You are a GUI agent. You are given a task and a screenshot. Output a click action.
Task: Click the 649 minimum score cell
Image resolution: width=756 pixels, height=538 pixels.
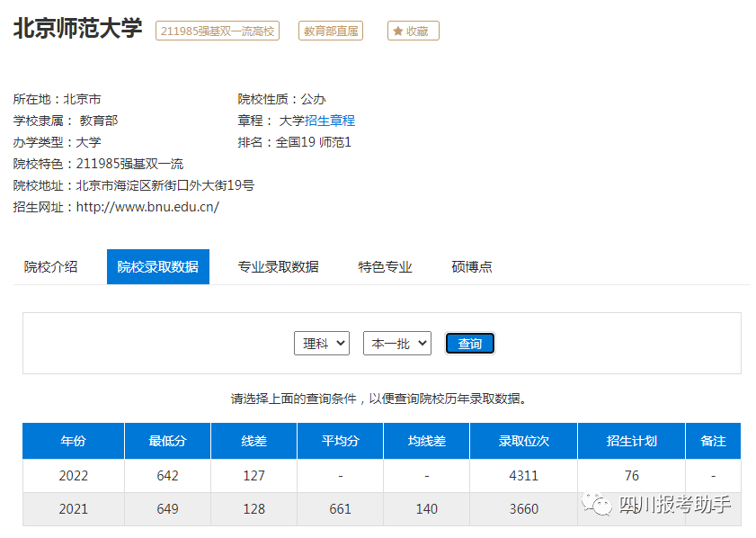pos(167,509)
